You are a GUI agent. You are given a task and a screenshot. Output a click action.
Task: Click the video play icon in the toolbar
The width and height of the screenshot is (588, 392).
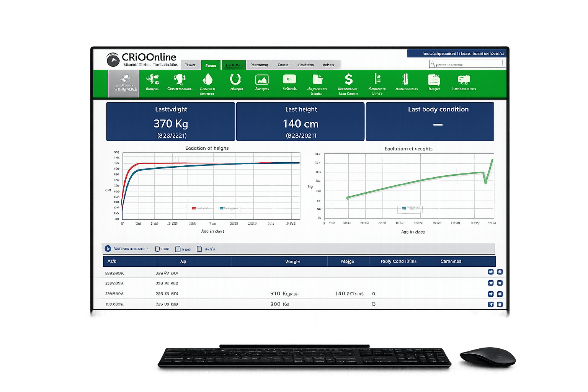[289, 79]
